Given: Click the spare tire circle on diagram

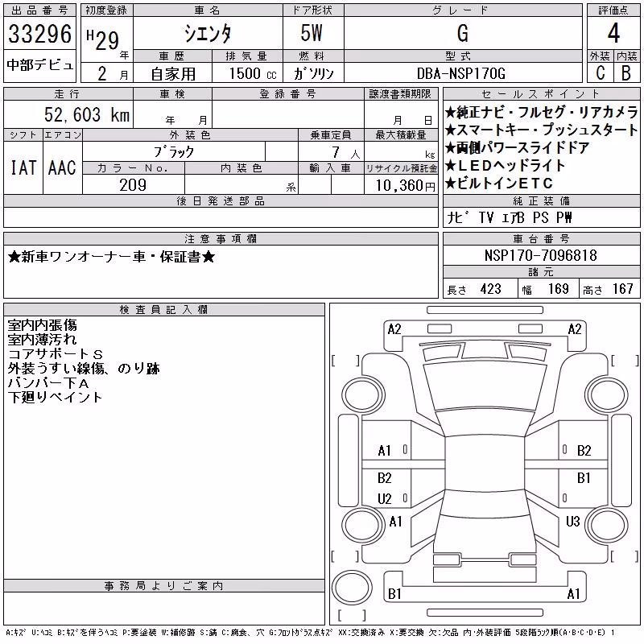Looking at the screenshot, I should pyautogui.click(x=352, y=588).
